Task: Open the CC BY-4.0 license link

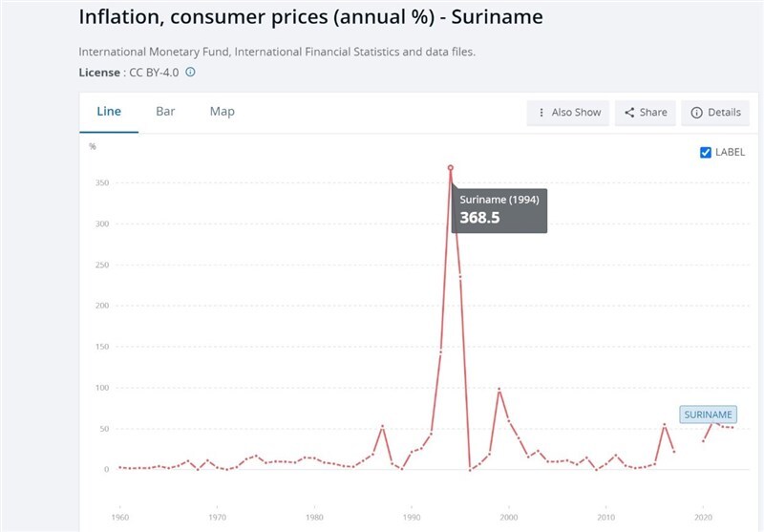Action: 154,72
